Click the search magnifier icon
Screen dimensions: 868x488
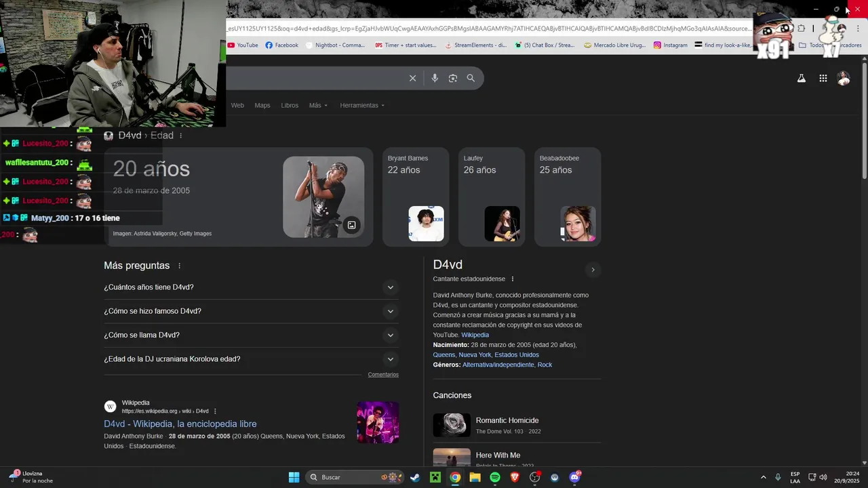tap(471, 78)
